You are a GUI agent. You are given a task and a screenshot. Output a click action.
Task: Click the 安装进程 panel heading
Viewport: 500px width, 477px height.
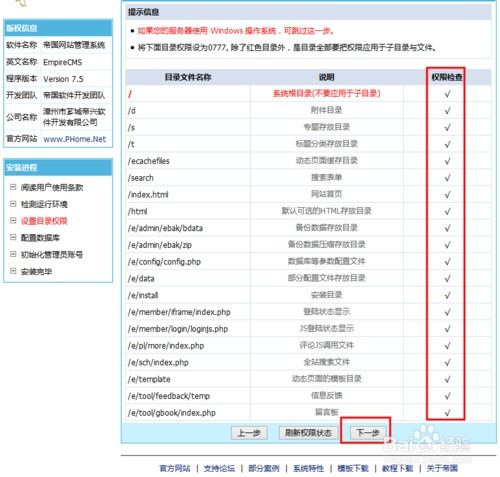[22, 167]
